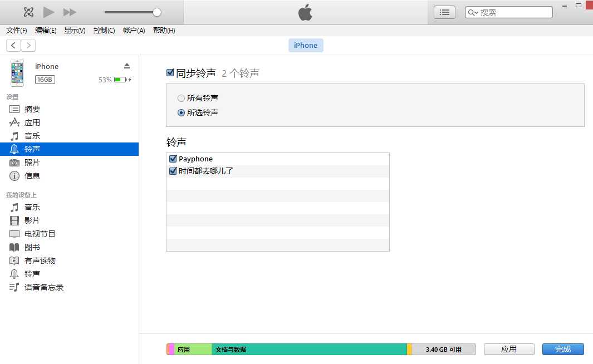
Task: Click the iPhone device thumbnail
Action: [x=17, y=72]
